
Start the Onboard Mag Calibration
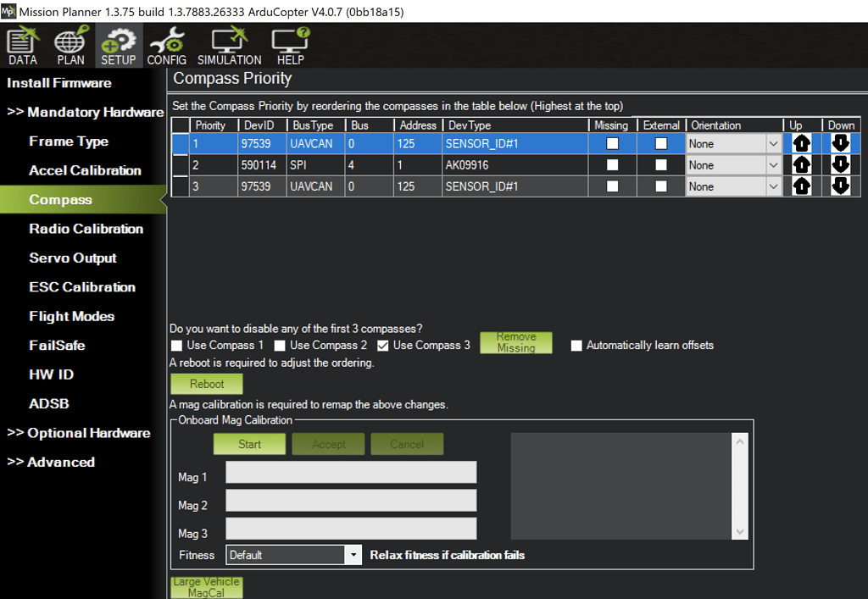click(249, 443)
